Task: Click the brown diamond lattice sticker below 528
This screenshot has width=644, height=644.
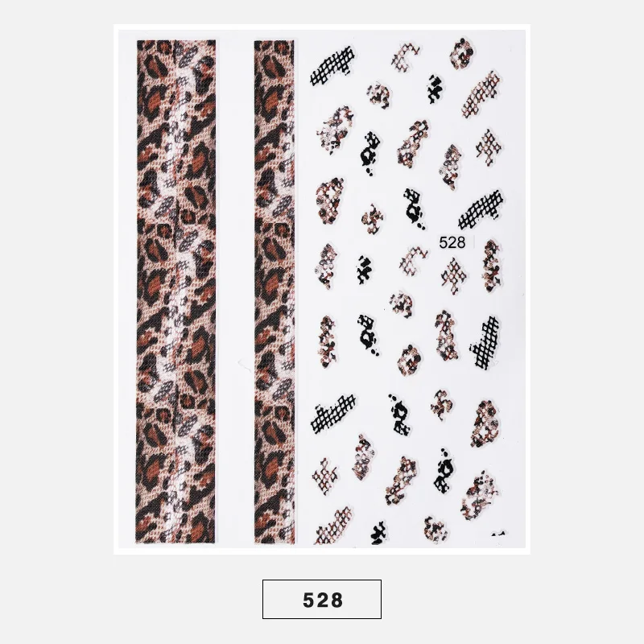Action: 454,275
